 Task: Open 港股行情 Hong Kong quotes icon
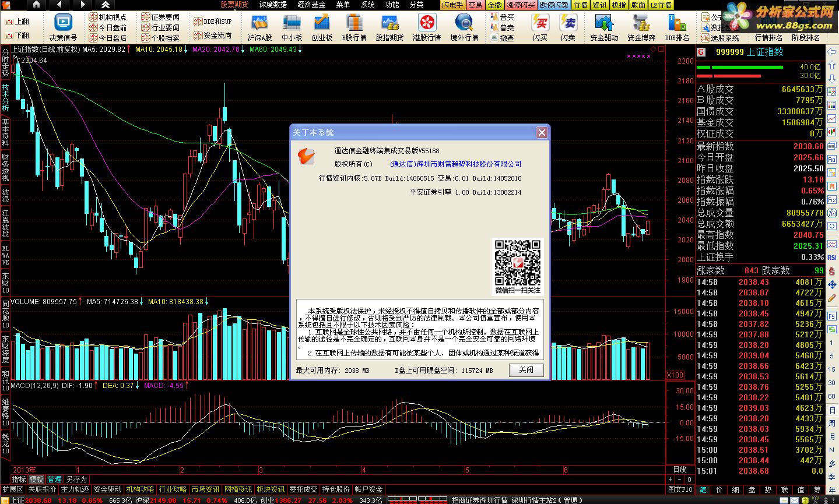tap(427, 23)
